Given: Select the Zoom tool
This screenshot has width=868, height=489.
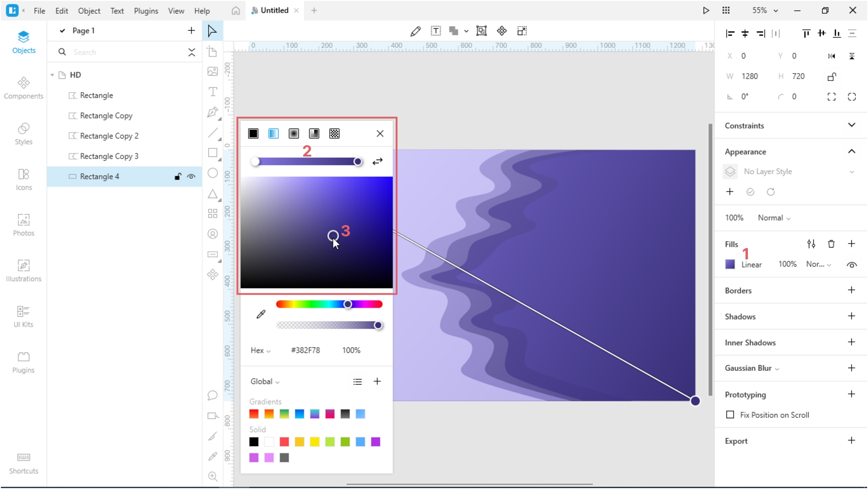Looking at the screenshot, I should pyautogui.click(x=212, y=476).
